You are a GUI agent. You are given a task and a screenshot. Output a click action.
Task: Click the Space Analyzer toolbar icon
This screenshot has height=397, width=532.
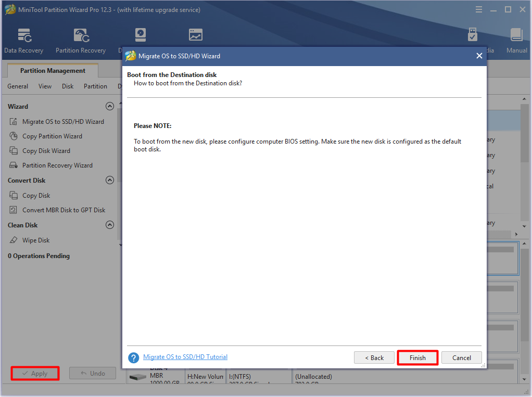(196, 35)
